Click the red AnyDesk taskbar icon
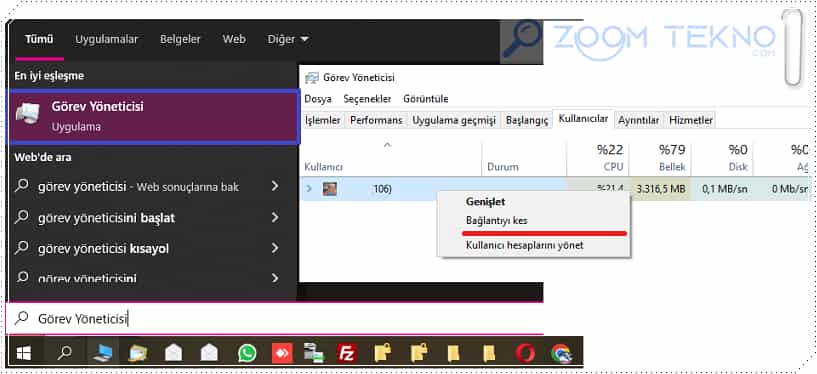Screen dimensions: 817x374 (x=282, y=354)
